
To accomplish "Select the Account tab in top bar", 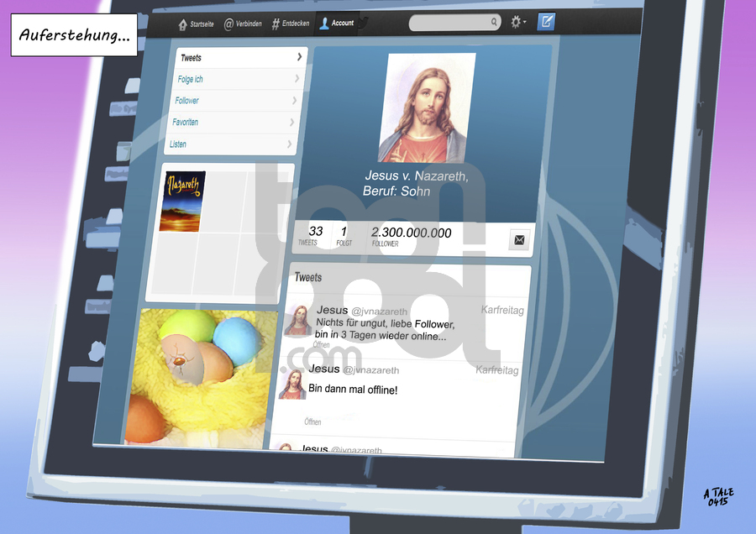I will 337,23.
